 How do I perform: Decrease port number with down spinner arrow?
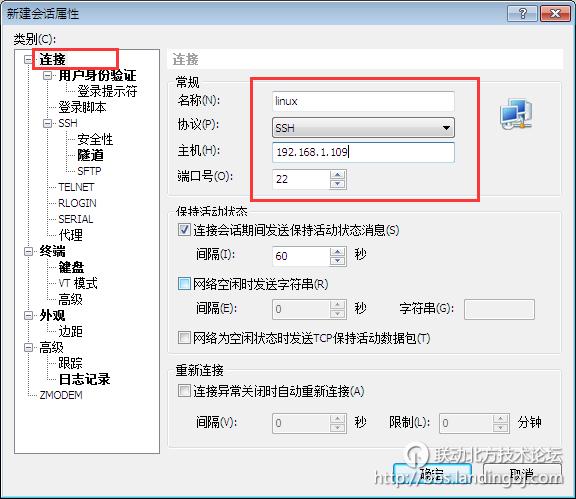(338, 184)
